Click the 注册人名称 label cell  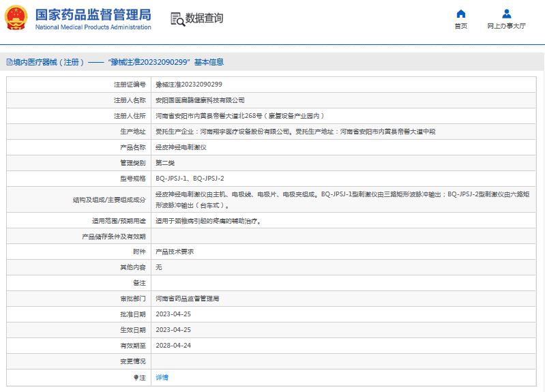(79, 100)
